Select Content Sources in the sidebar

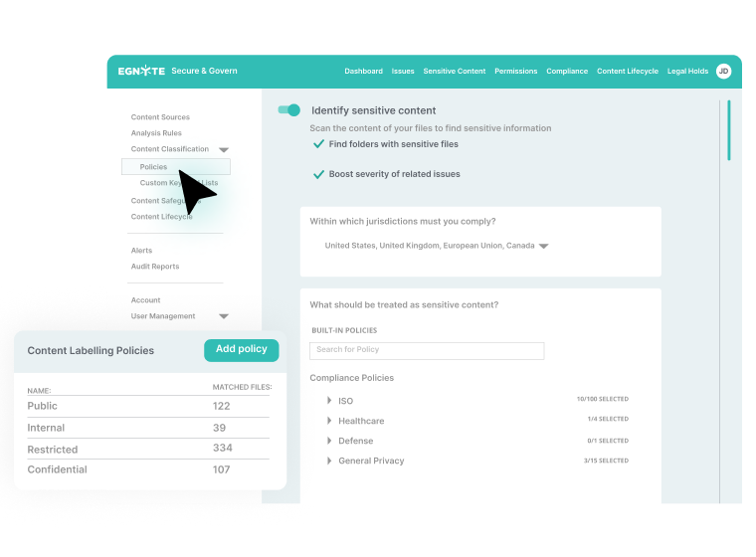pos(160,117)
